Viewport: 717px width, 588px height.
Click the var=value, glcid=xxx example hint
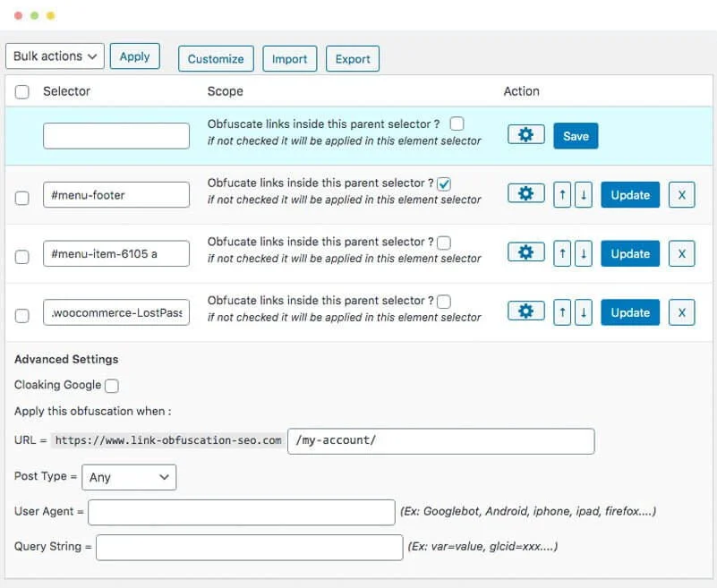tap(482, 547)
